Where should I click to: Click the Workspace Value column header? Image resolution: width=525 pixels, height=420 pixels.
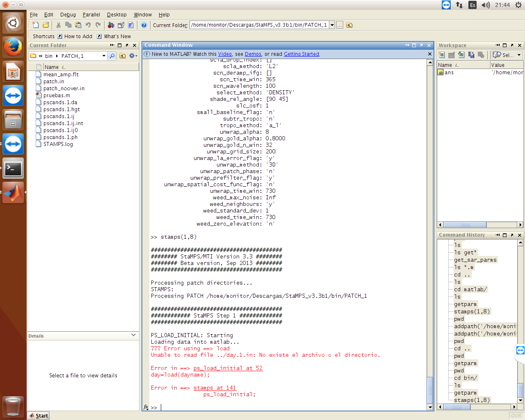(x=507, y=65)
